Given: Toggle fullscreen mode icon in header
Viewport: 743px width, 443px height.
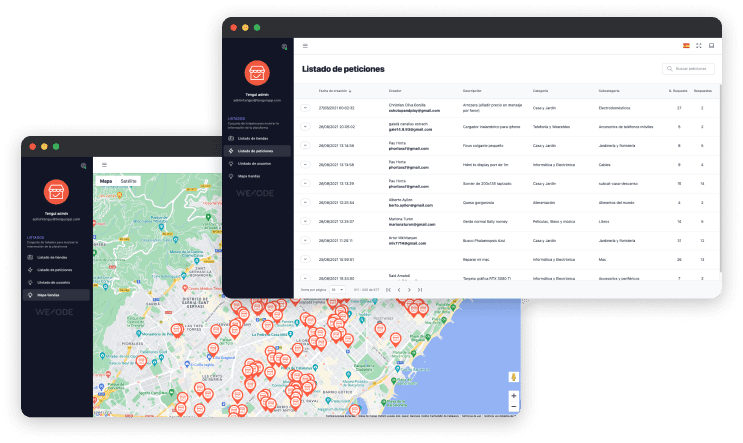Looking at the screenshot, I should coord(698,46).
